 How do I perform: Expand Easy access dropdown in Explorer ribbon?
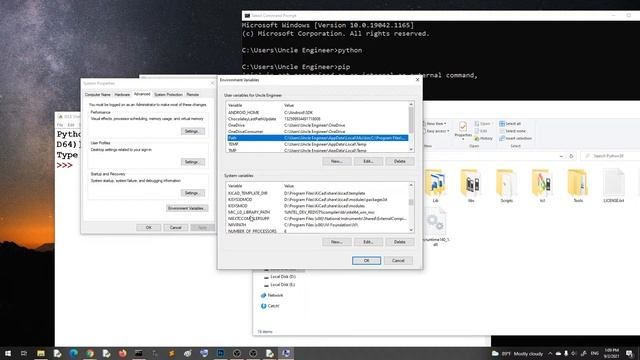tap(436, 131)
